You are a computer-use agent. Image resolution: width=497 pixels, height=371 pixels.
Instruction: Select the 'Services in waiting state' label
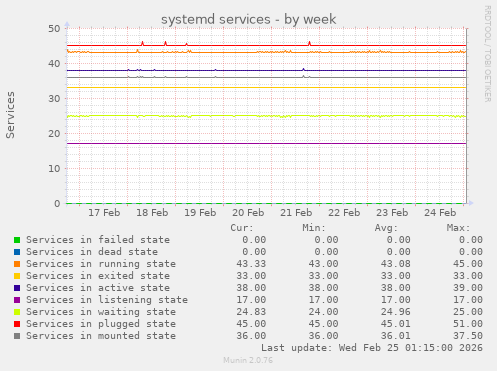coord(101,312)
